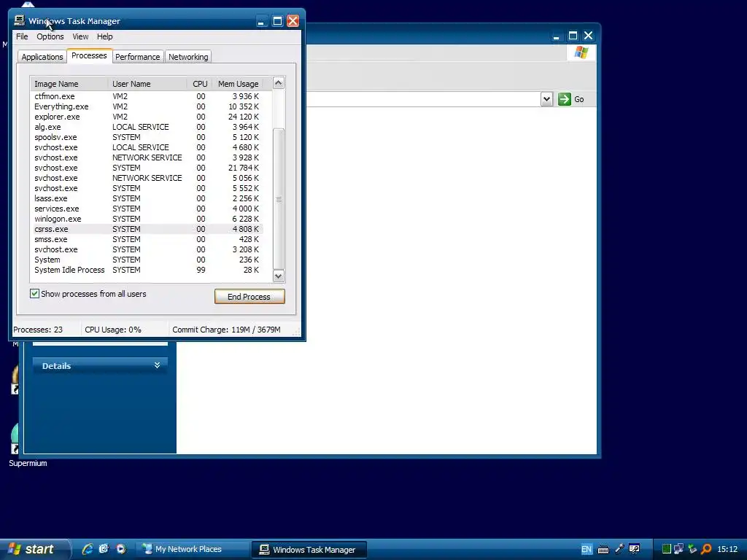Click the system clock showing 15:12
The image size is (747, 560).
click(x=727, y=549)
